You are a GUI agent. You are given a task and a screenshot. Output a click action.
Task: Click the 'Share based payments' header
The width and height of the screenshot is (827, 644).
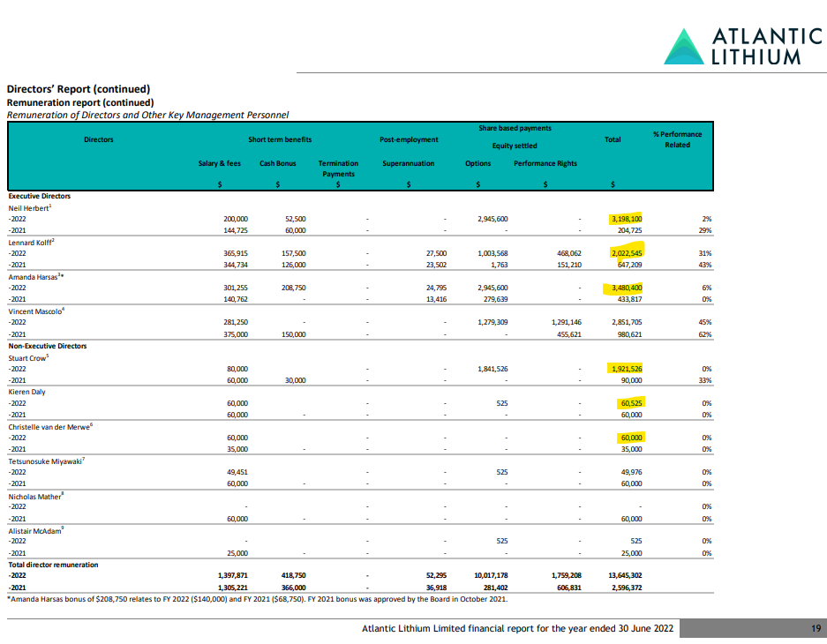(x=515, y=128)
